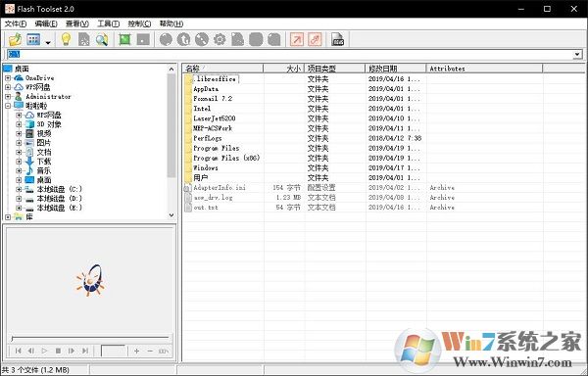This screenshot has width=588, height=376.
Task: Open the path combo box dropdown arrow
Action: pos(577,55)
